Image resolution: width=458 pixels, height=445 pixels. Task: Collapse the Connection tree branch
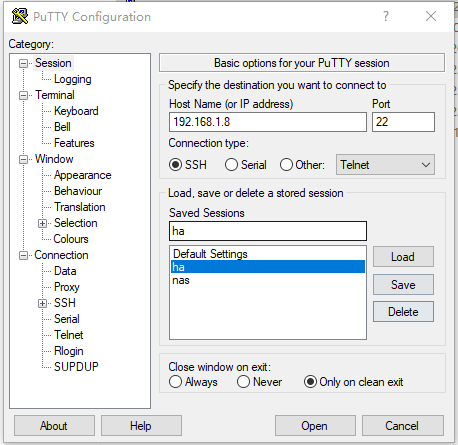point(23,255)
